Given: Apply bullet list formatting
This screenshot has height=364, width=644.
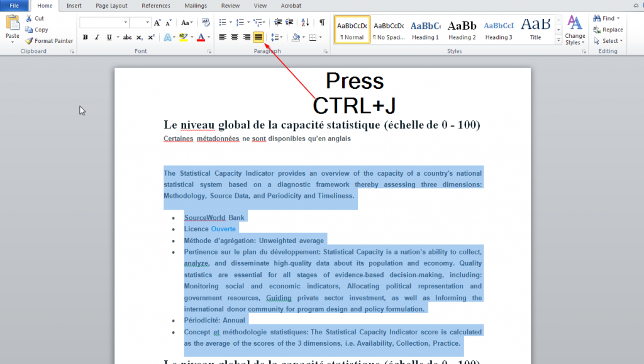Looking at the screenshot, I should point(223,23).
